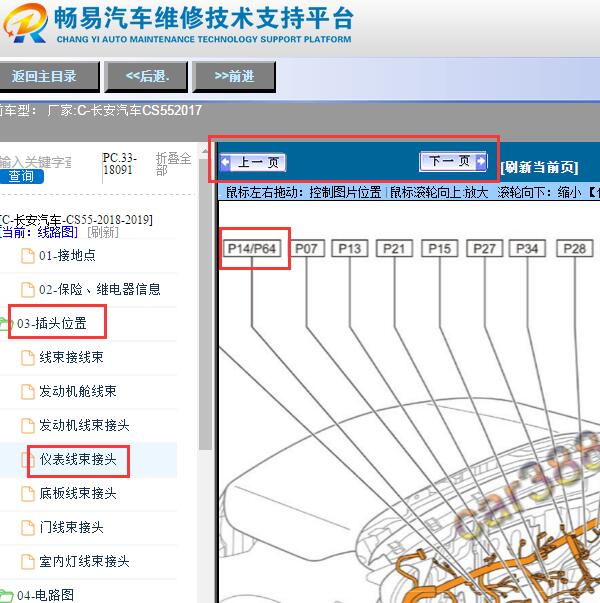Click the P13 connector label
The width and height of the screenshot is (600, 603).
(x=350, y=248)
